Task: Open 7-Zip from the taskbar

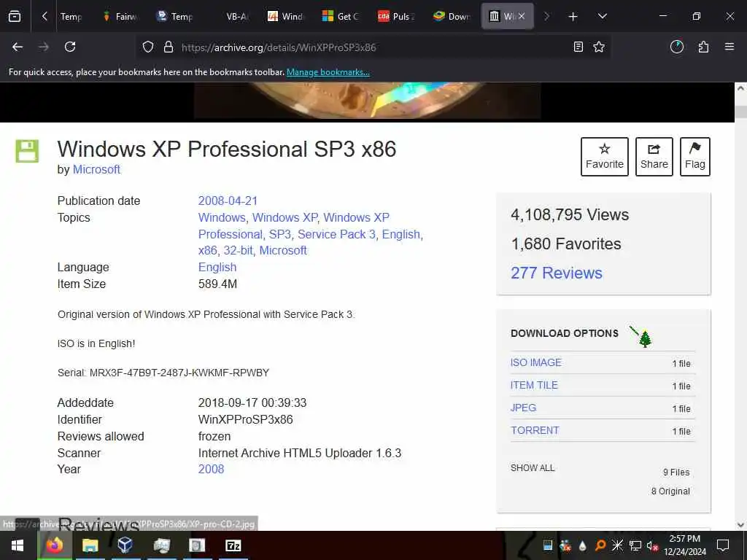Action: (233, 545)
